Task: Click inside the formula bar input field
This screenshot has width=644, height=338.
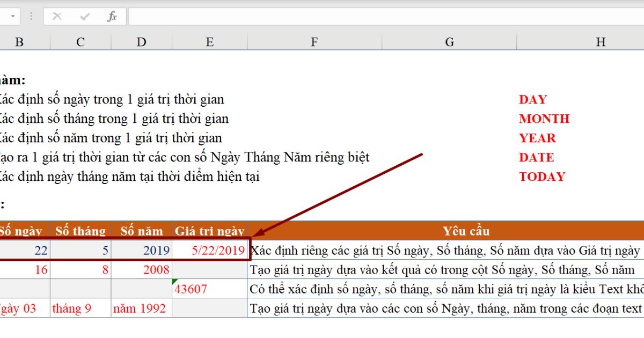Action: tap(322, 16)
